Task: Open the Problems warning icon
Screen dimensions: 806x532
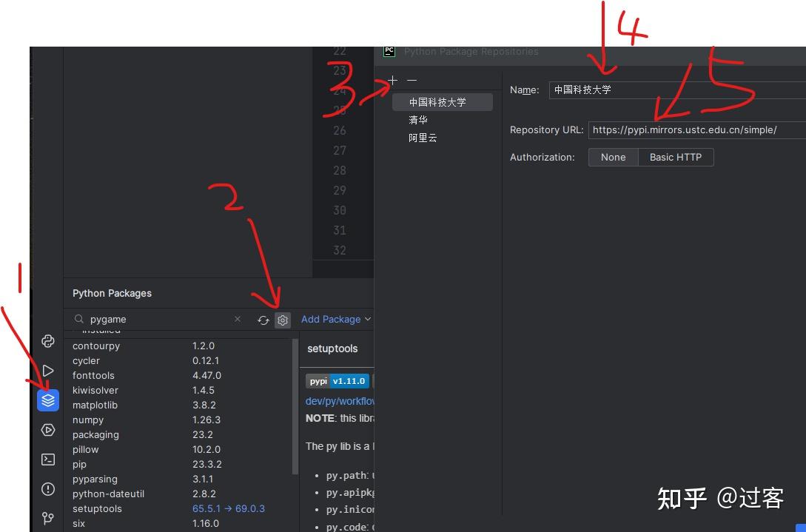Action: 48,489
